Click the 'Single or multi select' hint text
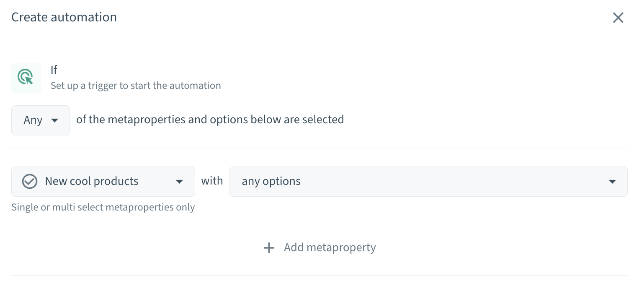This screenshot has height=286, width=644. point(103,207)
